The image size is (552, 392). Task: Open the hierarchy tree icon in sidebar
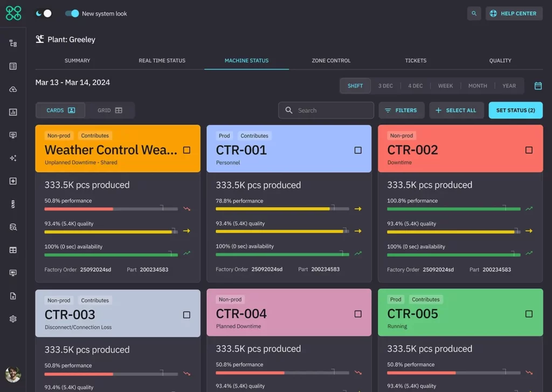13,44
